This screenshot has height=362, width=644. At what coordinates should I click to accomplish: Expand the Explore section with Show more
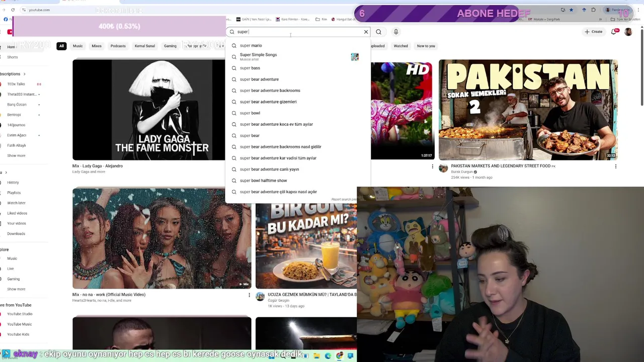tap(16, 289)
